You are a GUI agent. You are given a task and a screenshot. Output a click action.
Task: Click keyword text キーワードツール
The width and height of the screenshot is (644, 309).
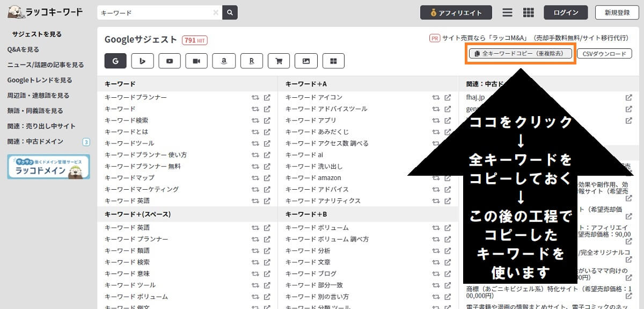click(129, 143)
